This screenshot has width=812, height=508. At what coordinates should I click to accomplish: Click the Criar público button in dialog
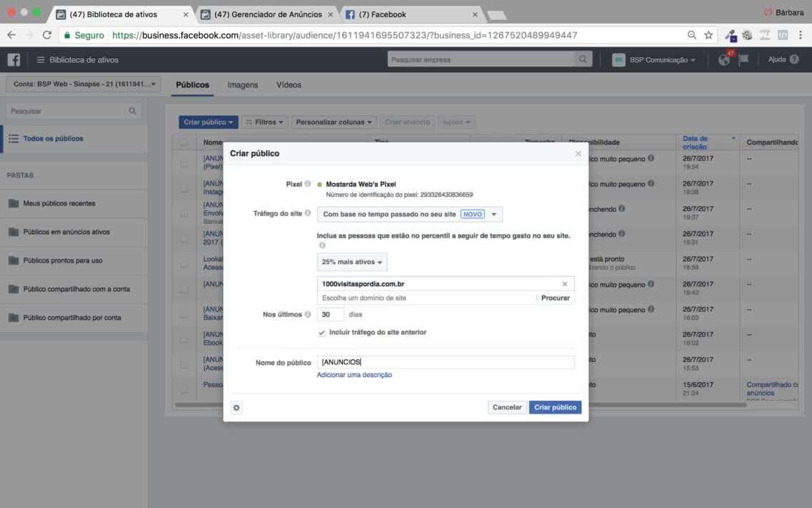pyautogui.click(x=555, y=407)
